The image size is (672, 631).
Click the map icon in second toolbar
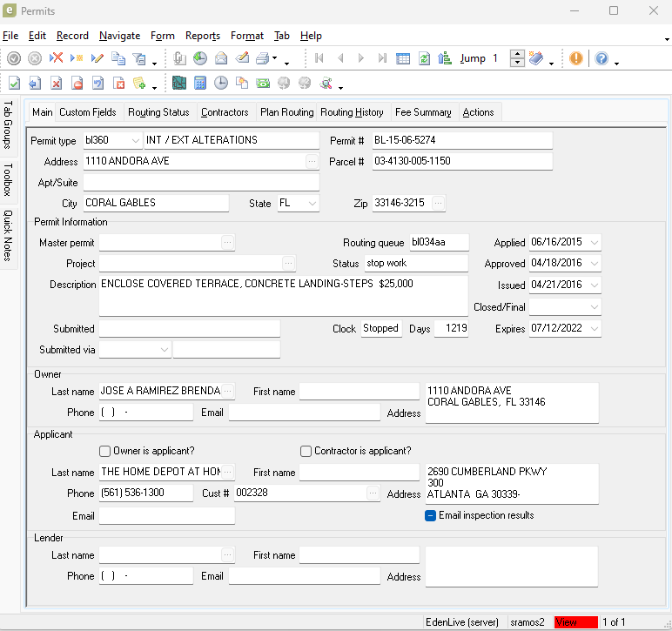point(179,84)
